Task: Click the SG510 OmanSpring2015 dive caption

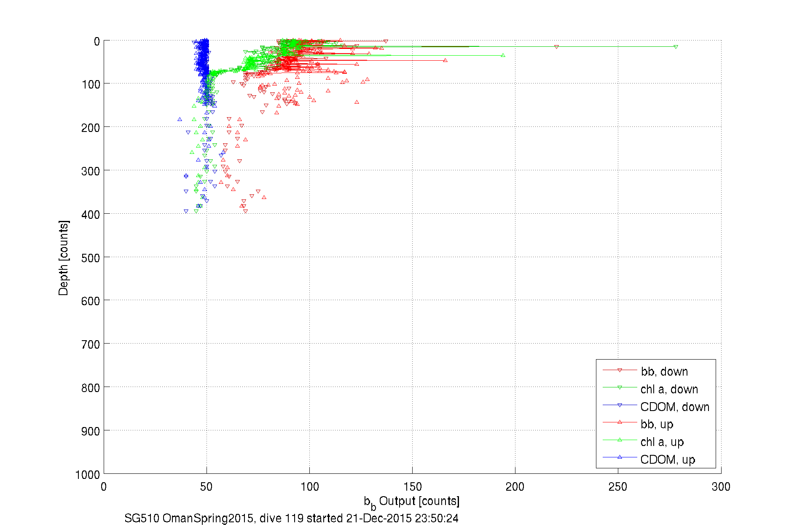Action: click(x=291, y=518)
